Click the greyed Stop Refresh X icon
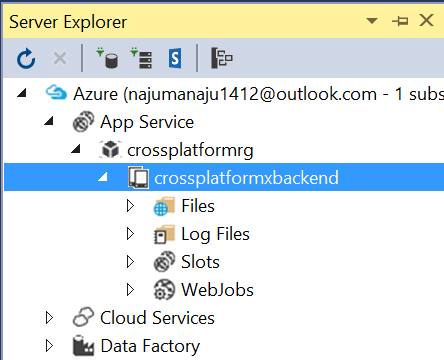Screen dimensions: 444x360 pos(60,59)
